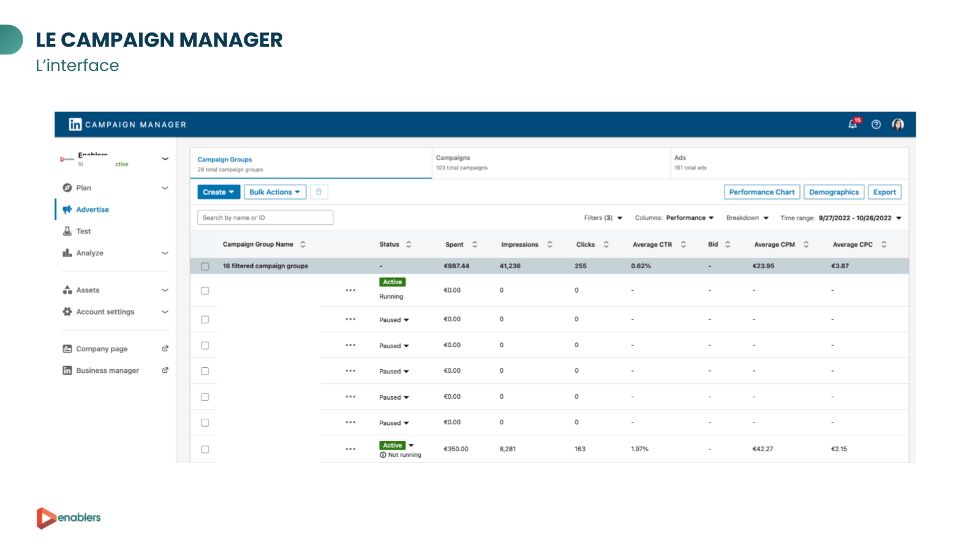Expand the Enablers account selector chevron
Viewport: 980px width, 551px height.
(165, 159)
